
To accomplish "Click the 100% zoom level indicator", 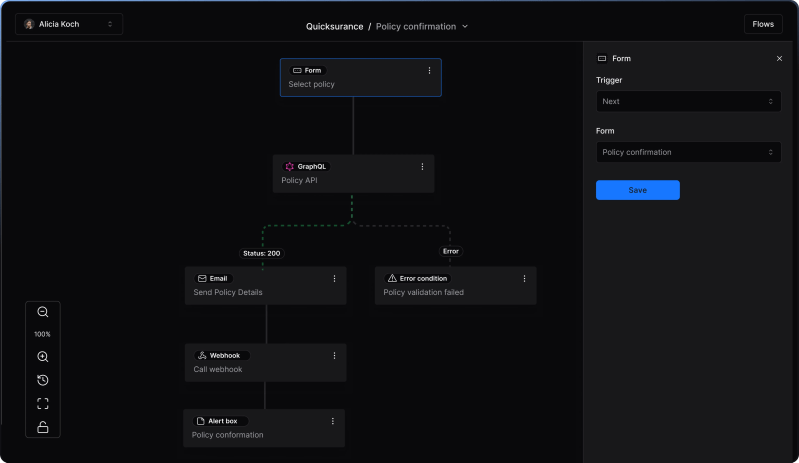I will coord(42,334).
